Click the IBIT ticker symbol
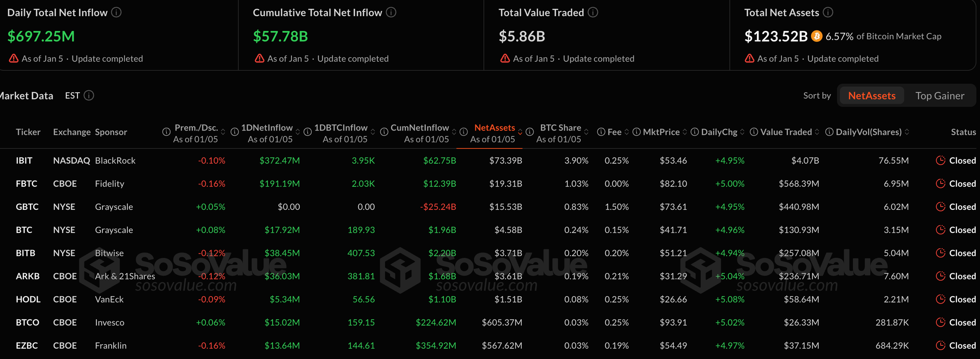The height and width of the screenshot is (359, 980). coord(25,160)
